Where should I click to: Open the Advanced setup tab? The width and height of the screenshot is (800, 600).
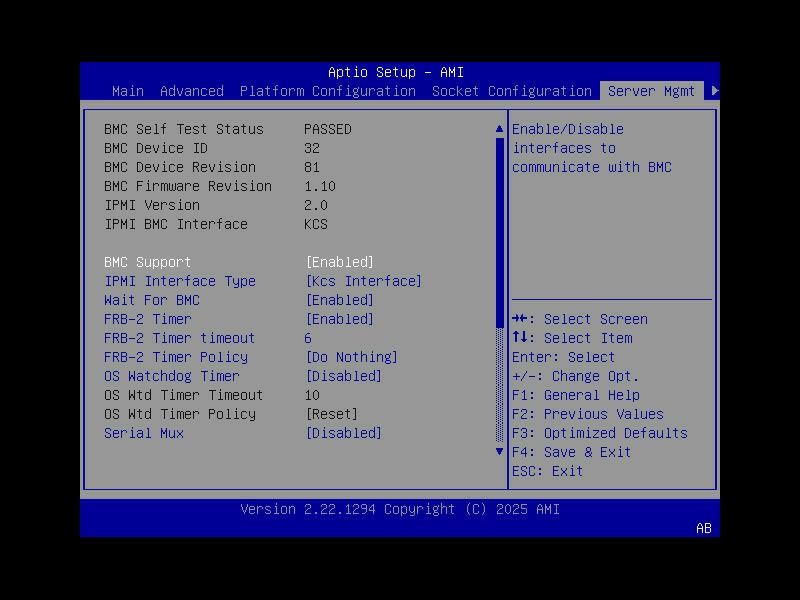[x=191, y=91]
